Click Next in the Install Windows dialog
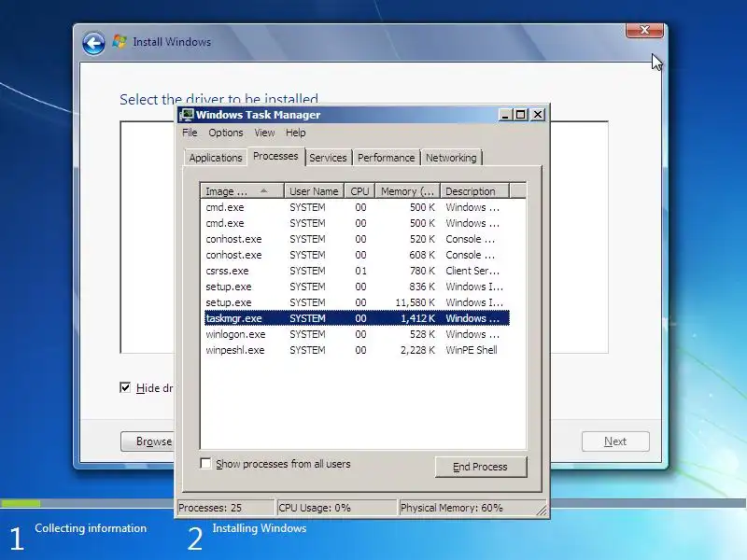The height and width of the screenshot is (560, 747). [615, 441]
